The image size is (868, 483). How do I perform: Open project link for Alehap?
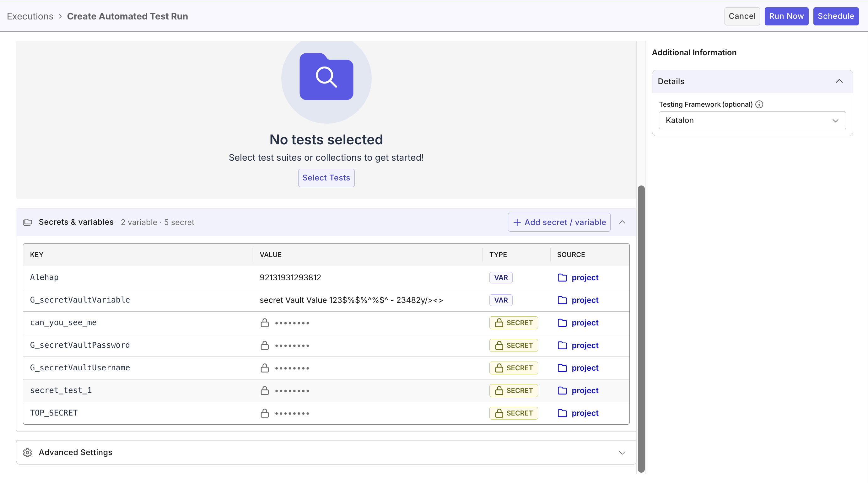[585, 277]
